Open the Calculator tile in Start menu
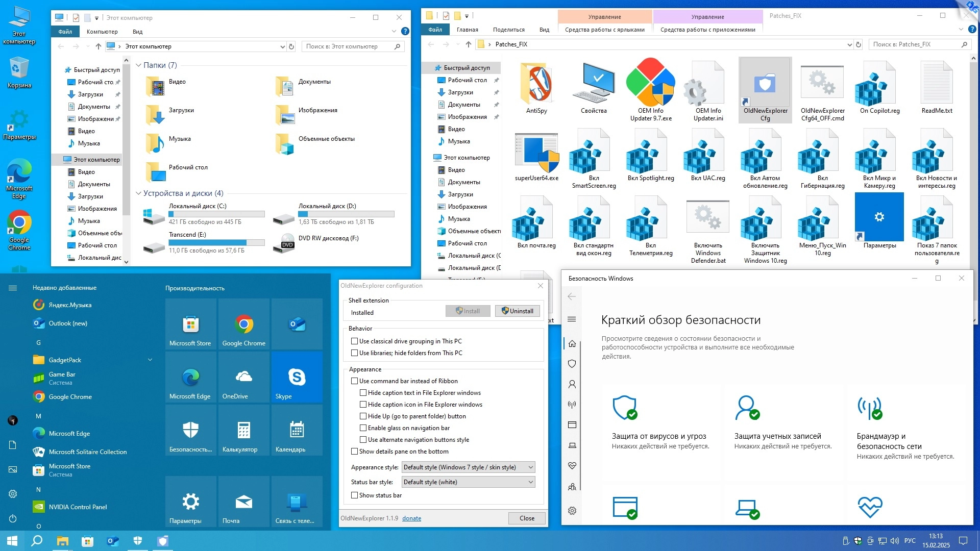This screenshot has height=551, width=980. click(x=243, y=431)
